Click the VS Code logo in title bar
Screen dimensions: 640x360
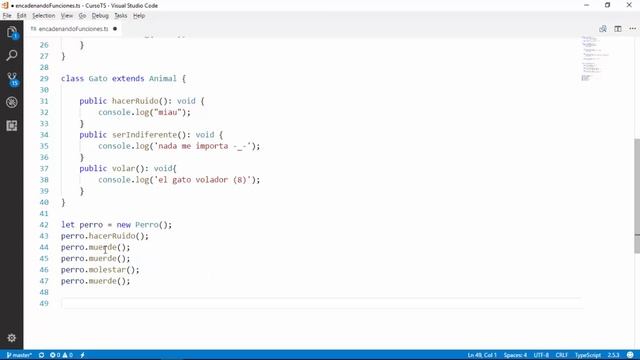point(5,5)
